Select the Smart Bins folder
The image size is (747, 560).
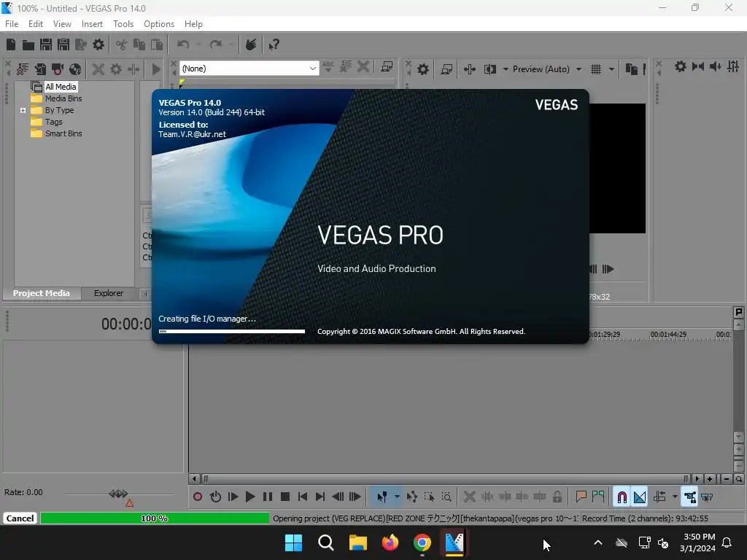(63, 134)
